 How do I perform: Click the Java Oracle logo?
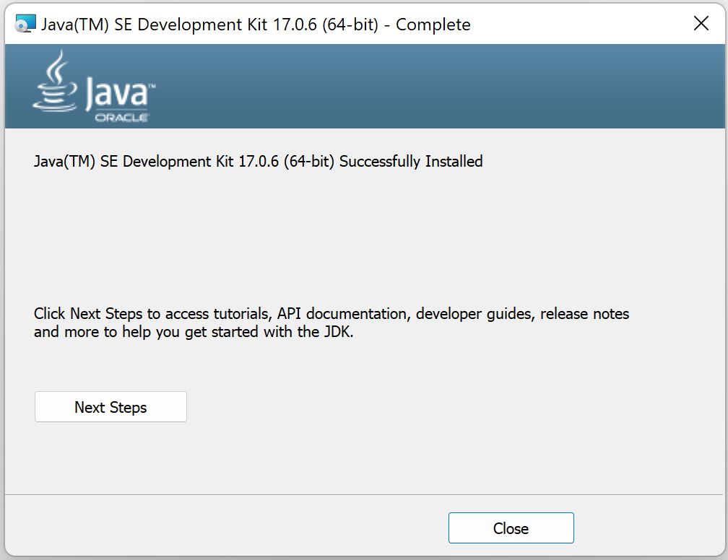pos(94,87)
